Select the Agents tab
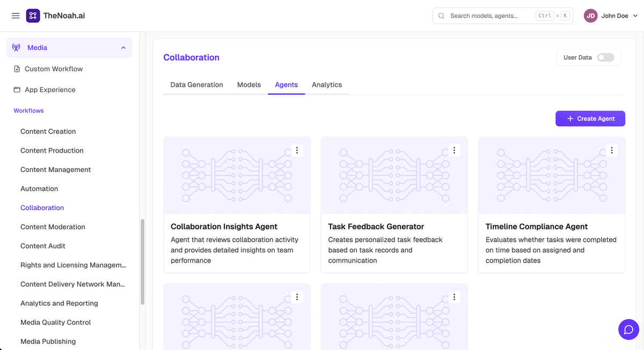The height and width of the screenshot is (350, 644). pyautogui.click(x=287, y=85)
